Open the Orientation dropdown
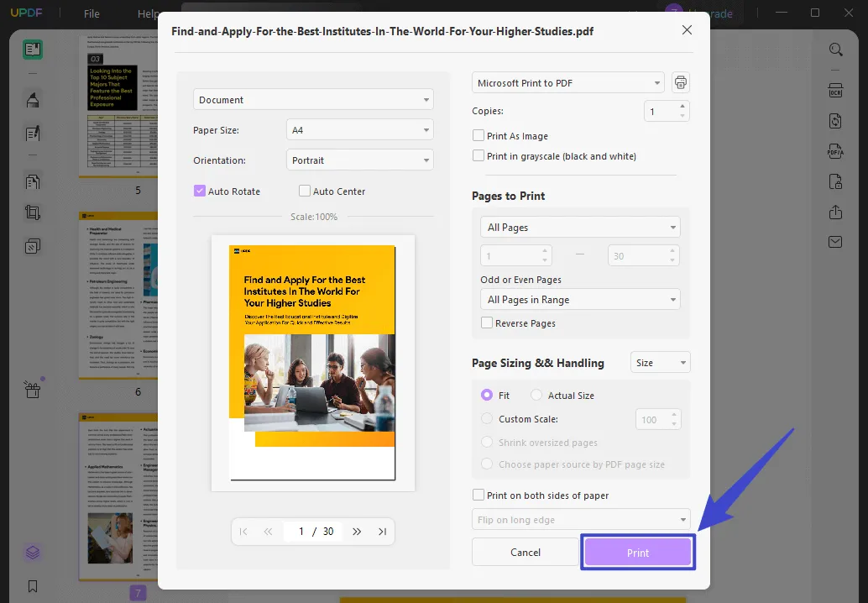This screenshot has width=868, height=603. [359, 160]
